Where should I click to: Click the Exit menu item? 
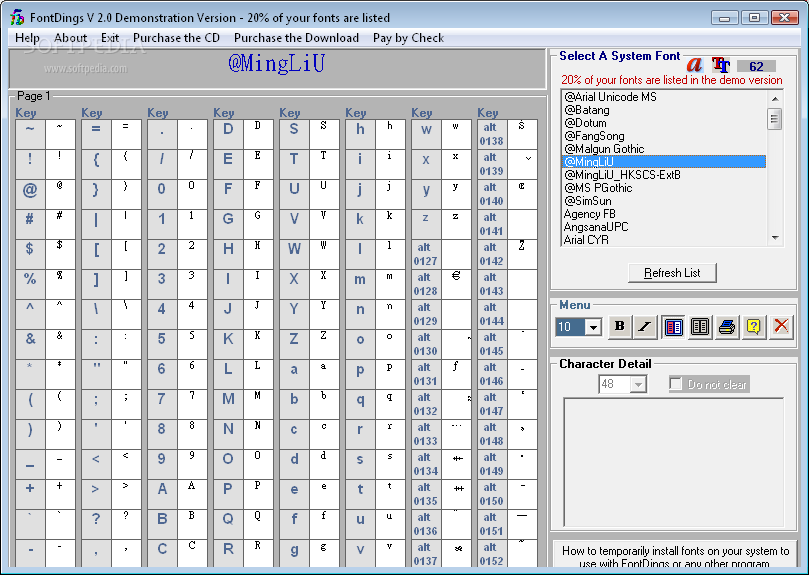[110, 38]
